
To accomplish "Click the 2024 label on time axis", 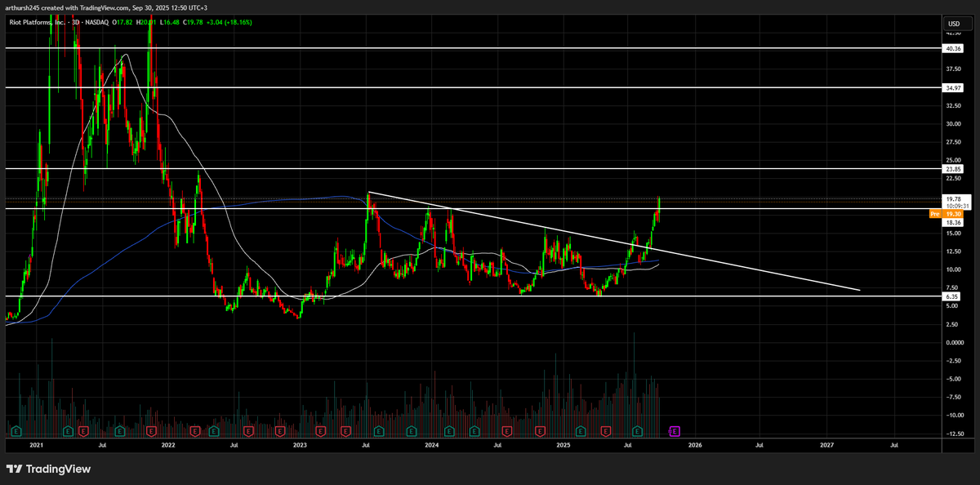I will click(x=432, y=446).
